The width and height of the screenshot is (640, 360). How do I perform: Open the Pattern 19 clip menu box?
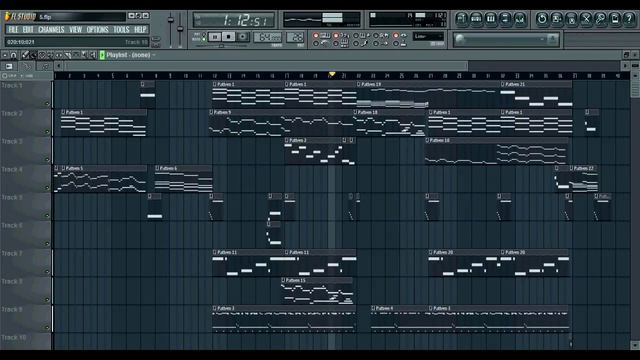(359, 84)
